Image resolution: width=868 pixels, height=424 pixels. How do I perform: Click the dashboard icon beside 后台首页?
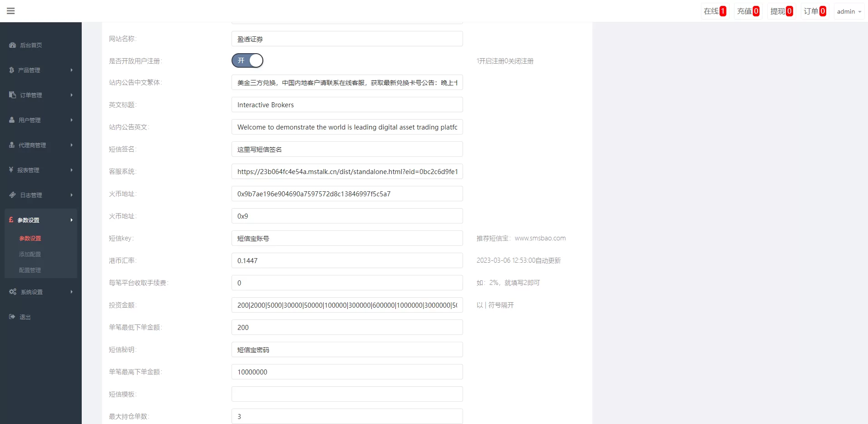click(13, 45)
